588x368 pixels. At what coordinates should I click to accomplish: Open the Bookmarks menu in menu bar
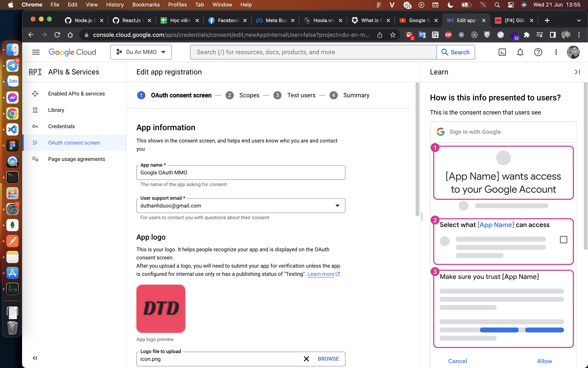pyautogui.click(x=146, y=5)
